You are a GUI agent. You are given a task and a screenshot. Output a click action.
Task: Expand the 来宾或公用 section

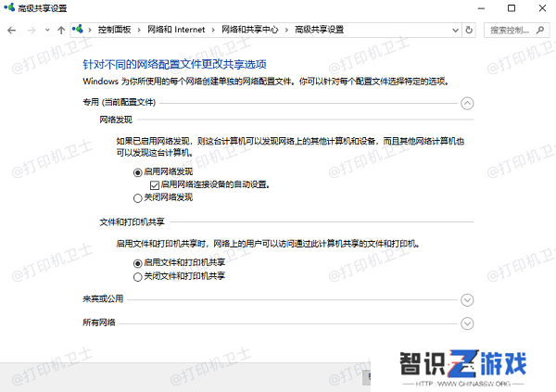pyautogui.click(x=467, y=300)
